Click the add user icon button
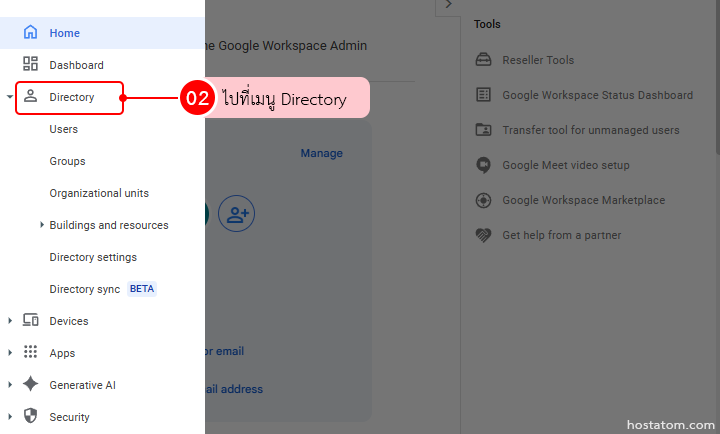The image size is (720, 434). (236, 214)
